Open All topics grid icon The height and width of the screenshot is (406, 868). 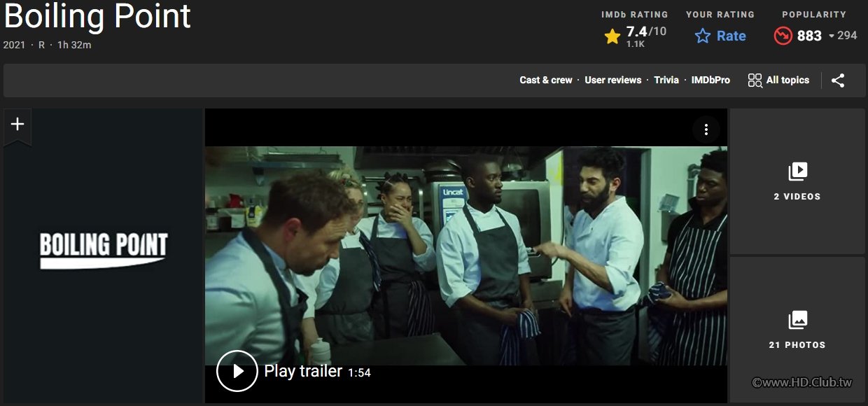point(755,80)
